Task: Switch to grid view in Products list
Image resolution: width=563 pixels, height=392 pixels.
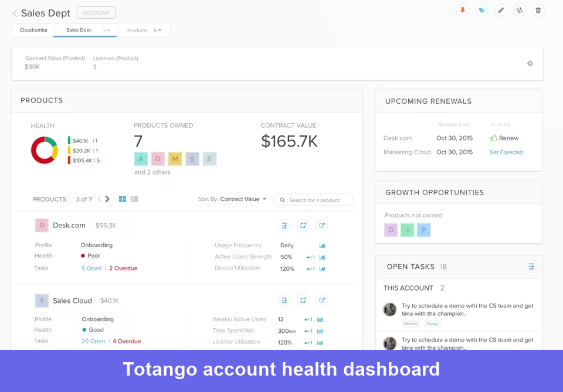Action: [123, 199]
